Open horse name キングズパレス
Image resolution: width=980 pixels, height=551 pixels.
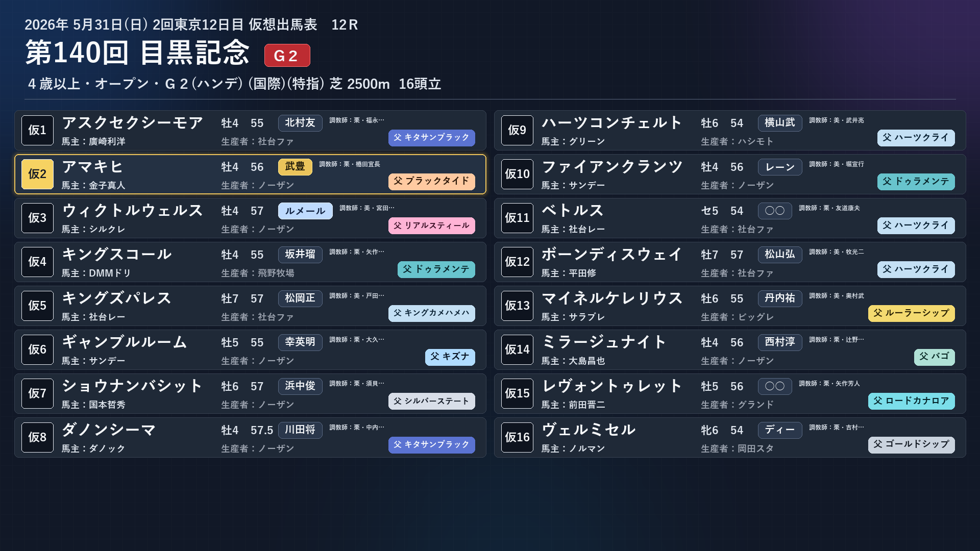click(116, 298)
